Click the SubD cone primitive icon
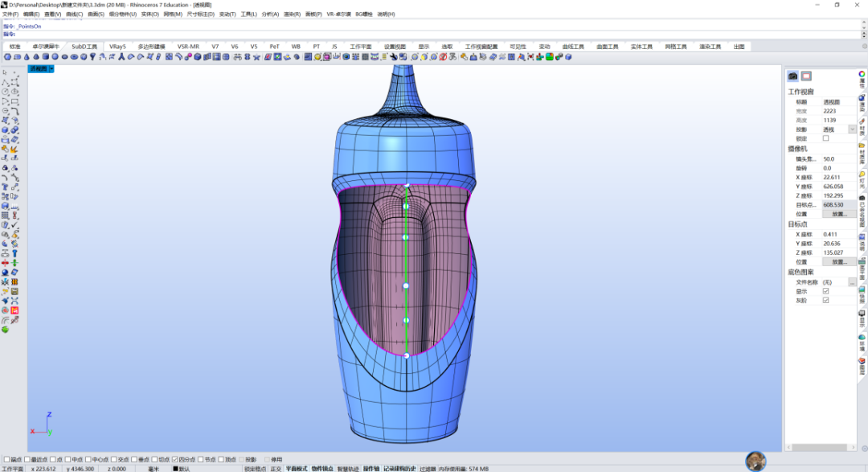Viewport: 868px width, 472px height. (27, 56)
